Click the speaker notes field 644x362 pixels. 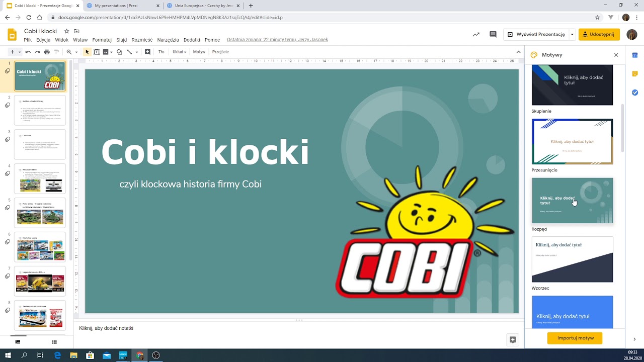[299, 328]
